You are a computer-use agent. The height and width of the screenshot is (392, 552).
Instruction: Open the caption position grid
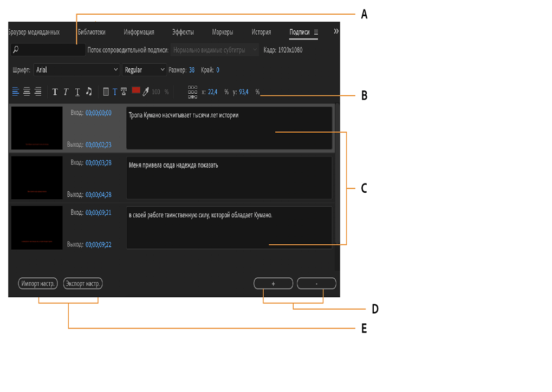[x=192, y=92]
